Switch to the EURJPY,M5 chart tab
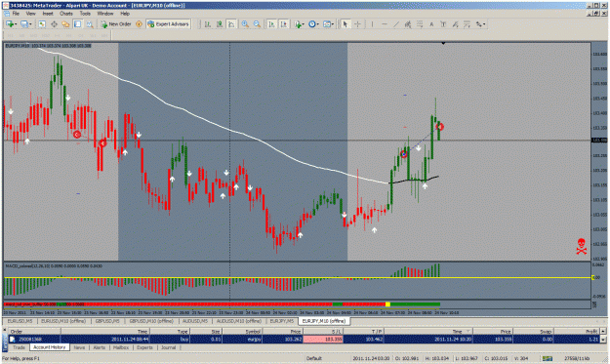 (x=282, y=321)
